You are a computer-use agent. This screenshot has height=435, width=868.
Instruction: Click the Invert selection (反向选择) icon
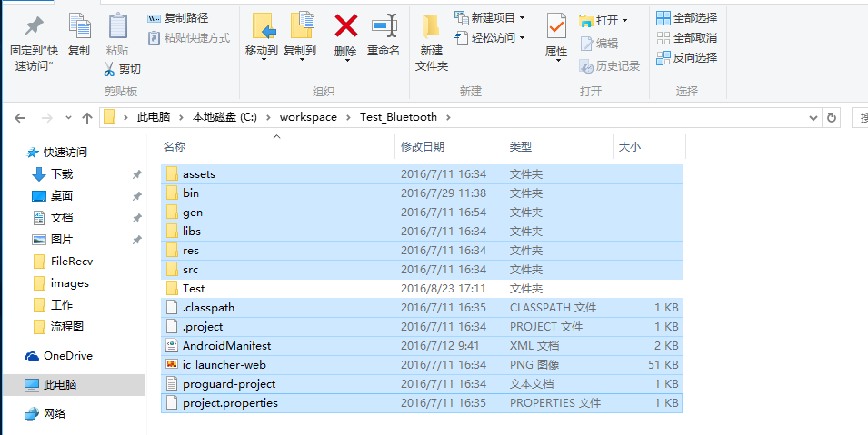(663, 57)
